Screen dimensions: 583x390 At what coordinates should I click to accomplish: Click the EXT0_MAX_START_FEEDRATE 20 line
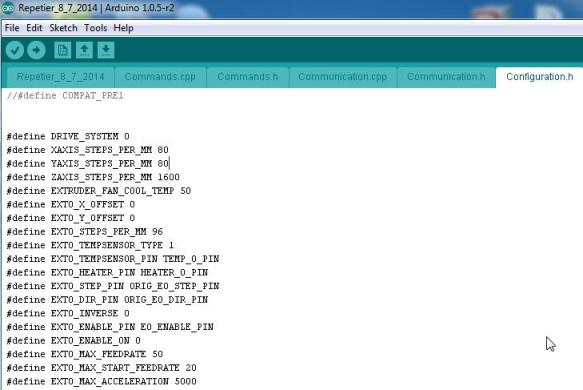102,368
